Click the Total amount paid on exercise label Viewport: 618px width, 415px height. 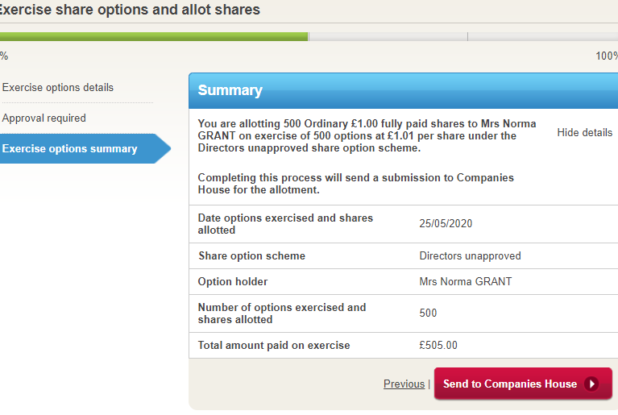coord(275,346)
